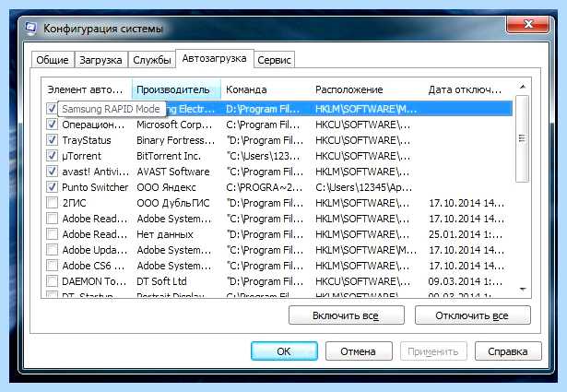Click Binary Fortress... manufacturer cell

coord(175,140)
